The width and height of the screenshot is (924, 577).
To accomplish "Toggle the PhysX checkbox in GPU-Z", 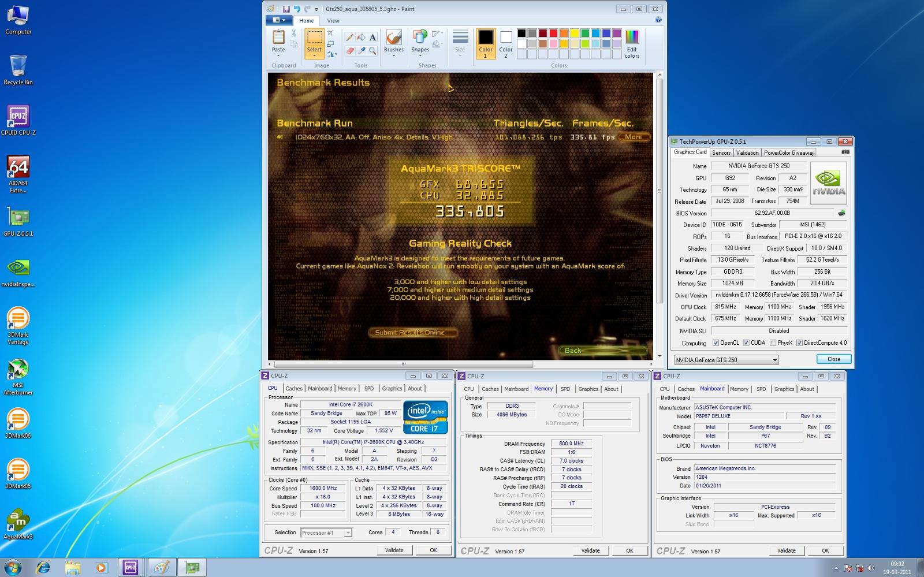I will pyautogui.click(x=773, y=343).
